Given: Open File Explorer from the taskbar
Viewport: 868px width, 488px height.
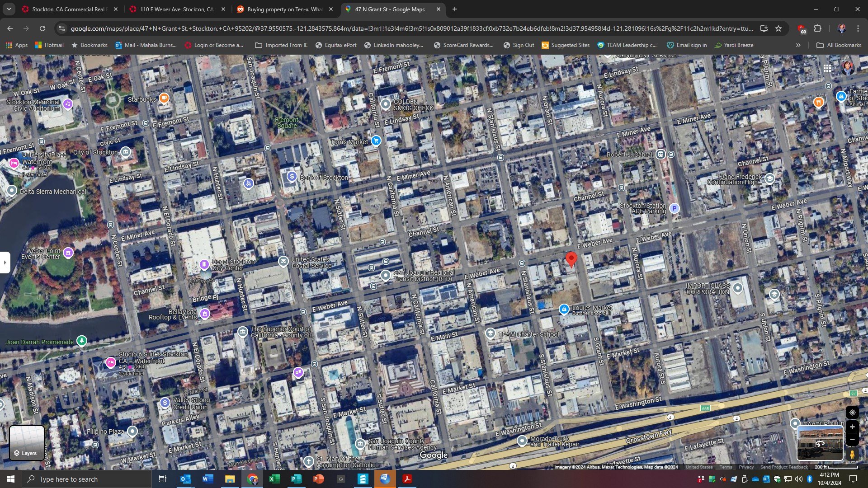Looking at the screenshot, I should [x=230, y=479].
